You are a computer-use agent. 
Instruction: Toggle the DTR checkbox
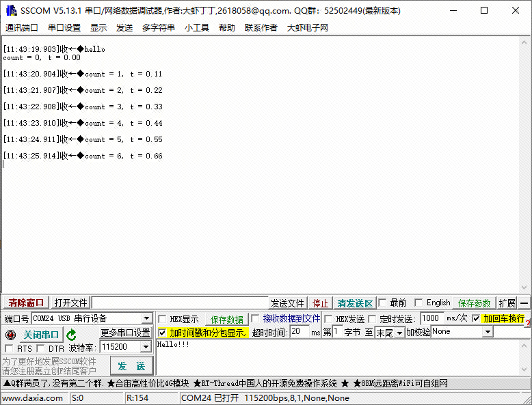coord(41,348)
